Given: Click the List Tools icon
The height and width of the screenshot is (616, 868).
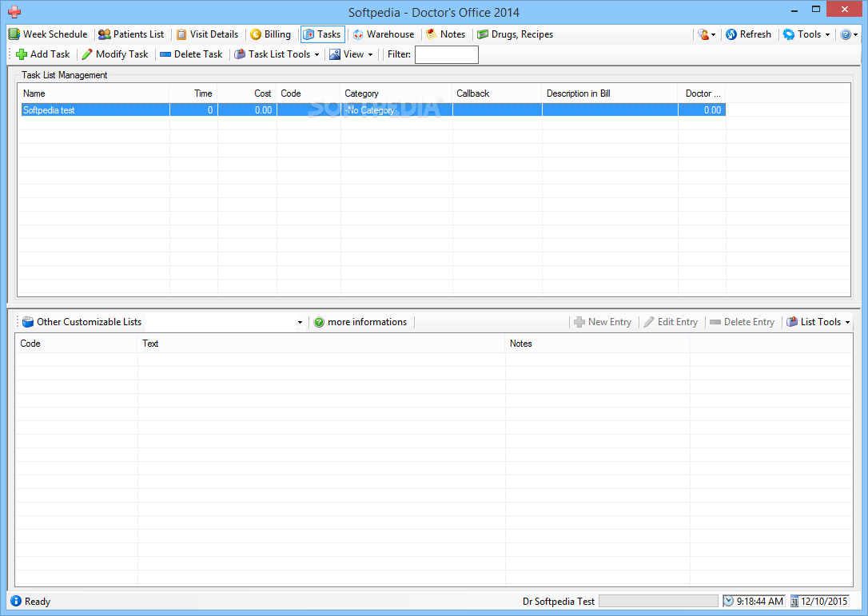Looking at the screenshot, I should [792, 322].
